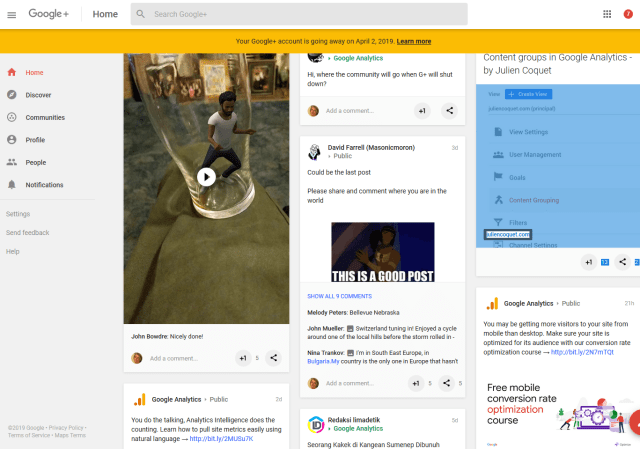The width and height of the screenshot is (640, 449).
Task: Click the Home page title
Action: pos(105,14)
